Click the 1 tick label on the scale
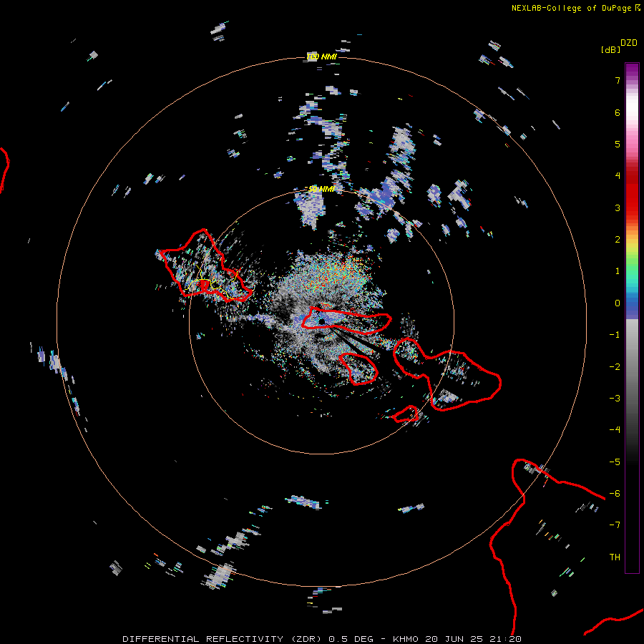Screen dimensions: 644x644 point(618,271)
